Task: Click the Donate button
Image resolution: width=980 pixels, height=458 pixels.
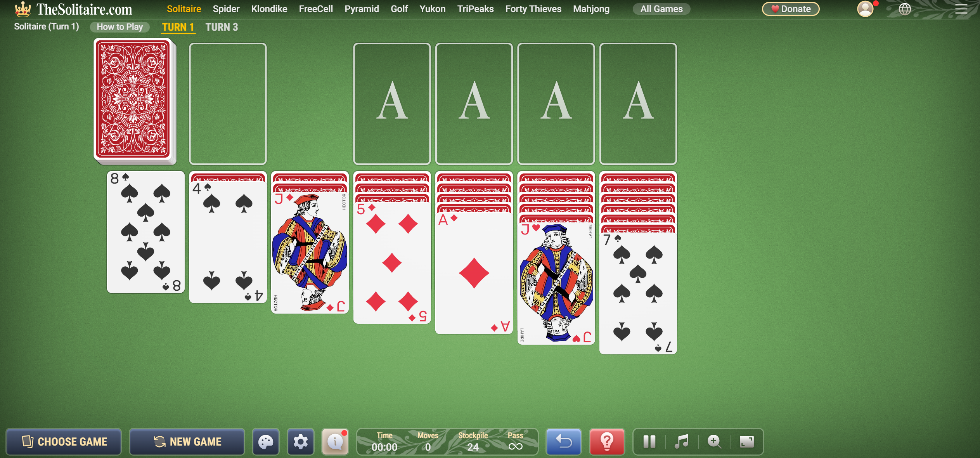Action: point(790,9)
